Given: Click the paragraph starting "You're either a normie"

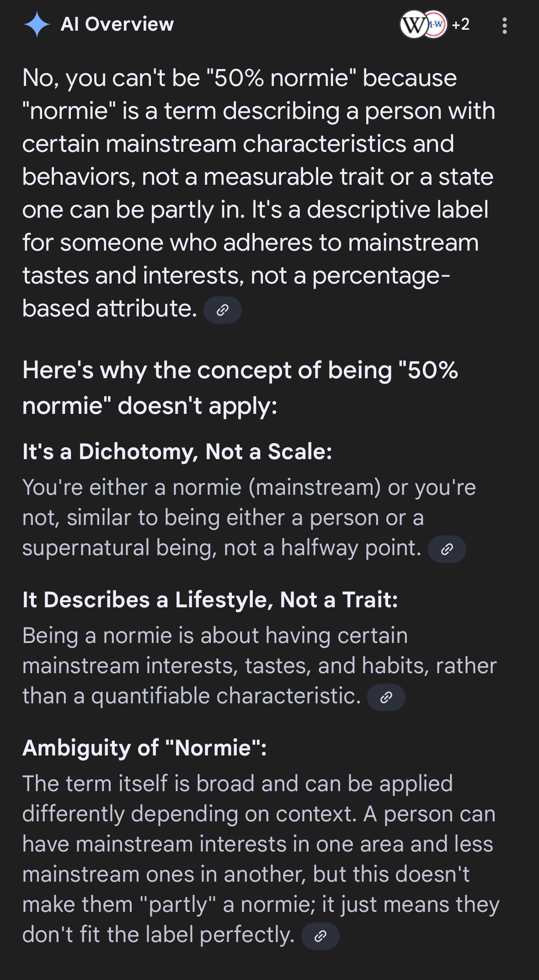Looking at the screenshot, I should [x=229, y=518].
